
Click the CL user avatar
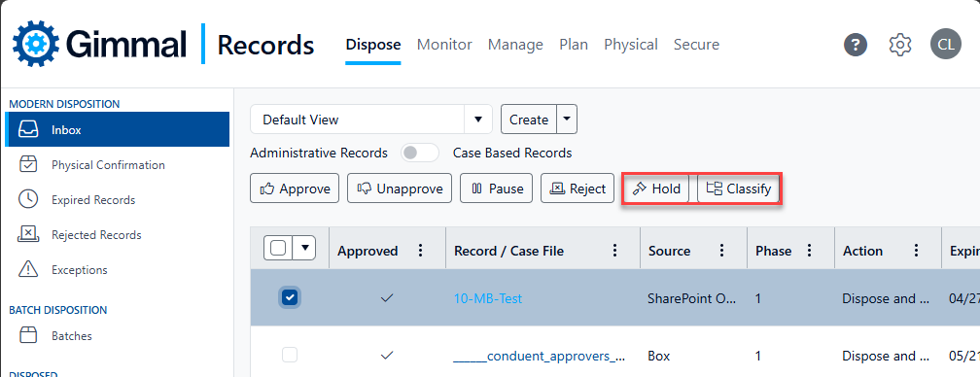coord(946,45)
